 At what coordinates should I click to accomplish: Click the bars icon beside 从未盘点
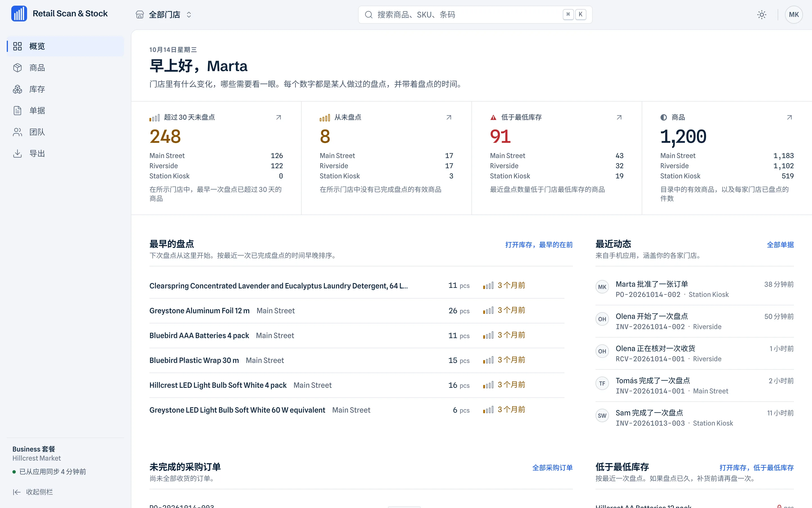click(325, 118)
